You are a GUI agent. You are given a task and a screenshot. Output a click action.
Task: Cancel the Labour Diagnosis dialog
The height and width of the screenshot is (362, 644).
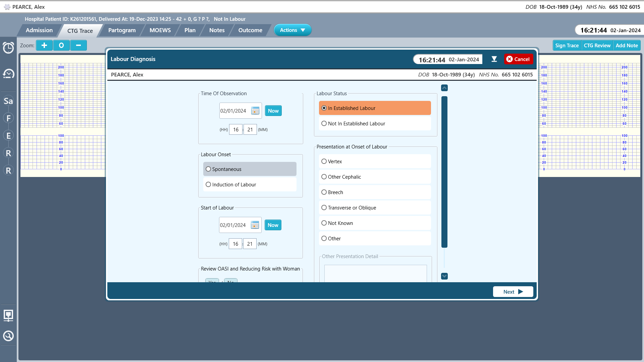(518, 59)
